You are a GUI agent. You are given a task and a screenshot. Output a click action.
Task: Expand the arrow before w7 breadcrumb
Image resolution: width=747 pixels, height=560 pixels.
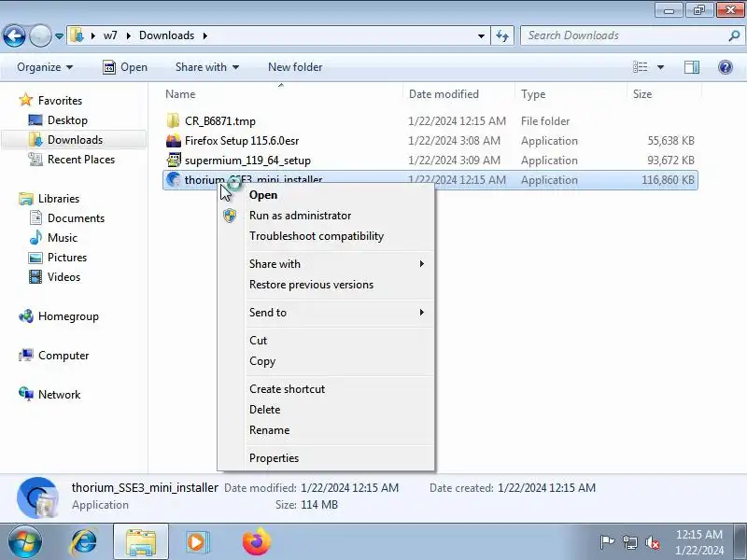[93, 35]
